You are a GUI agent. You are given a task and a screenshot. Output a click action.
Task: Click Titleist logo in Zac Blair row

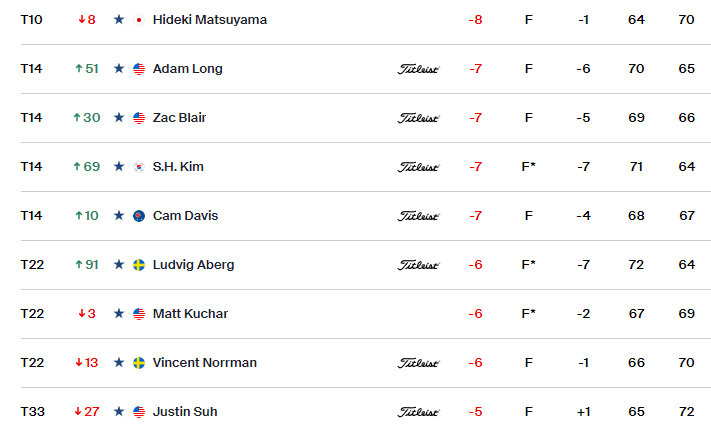(419, 118)
